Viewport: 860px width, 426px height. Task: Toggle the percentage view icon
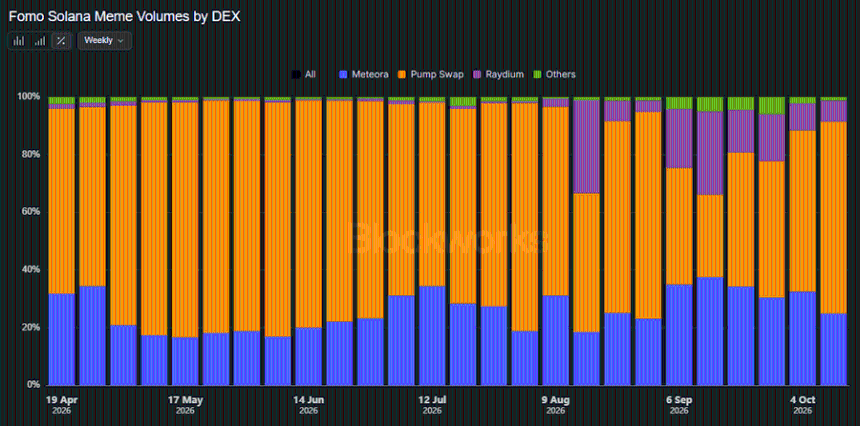point(61,41)
